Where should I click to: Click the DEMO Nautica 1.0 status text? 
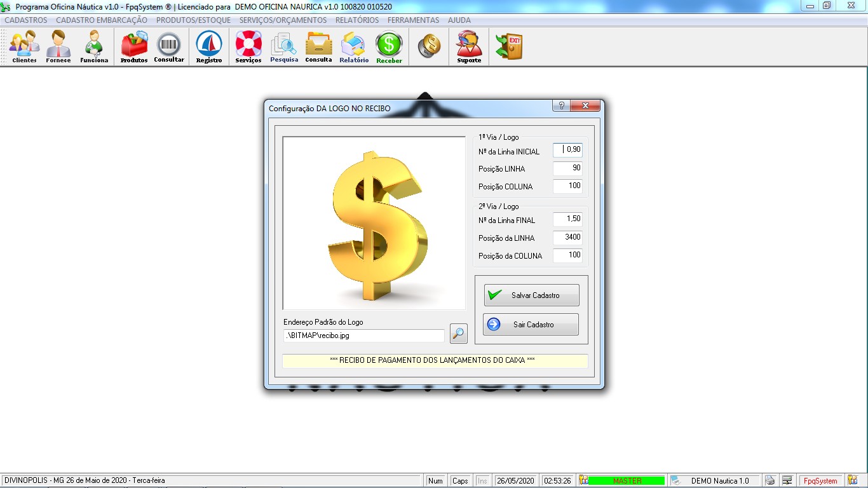tap(720, 481)
